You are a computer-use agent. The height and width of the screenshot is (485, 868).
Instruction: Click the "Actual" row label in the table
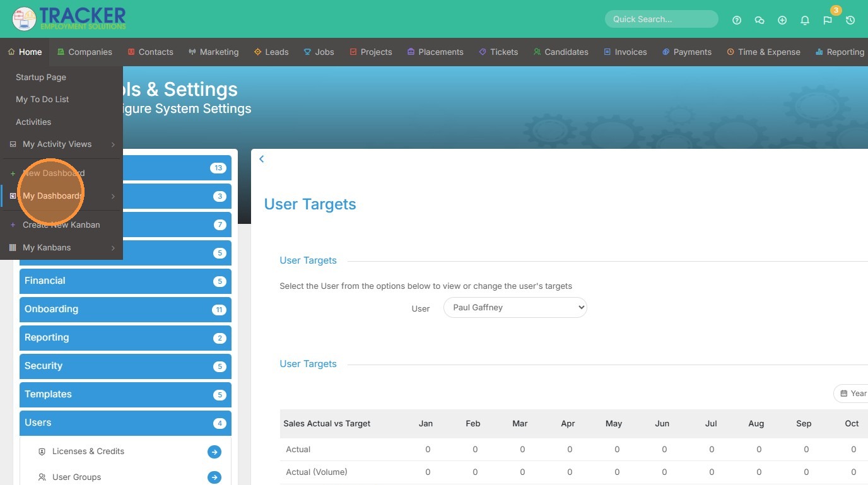pos(298,450)
